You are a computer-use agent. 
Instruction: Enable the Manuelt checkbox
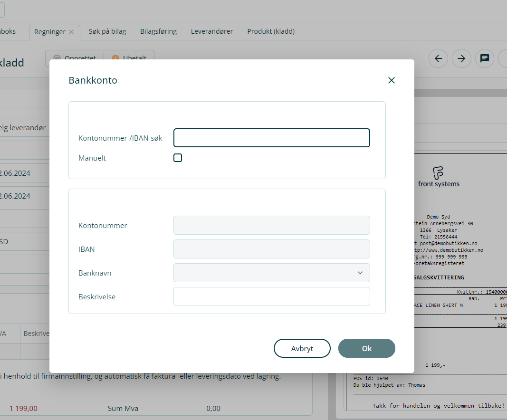point(178,158)
